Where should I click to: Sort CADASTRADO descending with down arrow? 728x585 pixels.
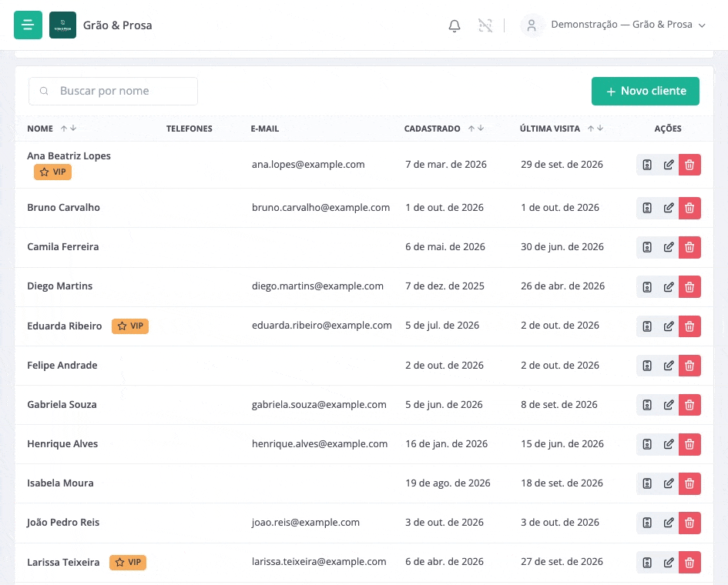coord(481,129)
